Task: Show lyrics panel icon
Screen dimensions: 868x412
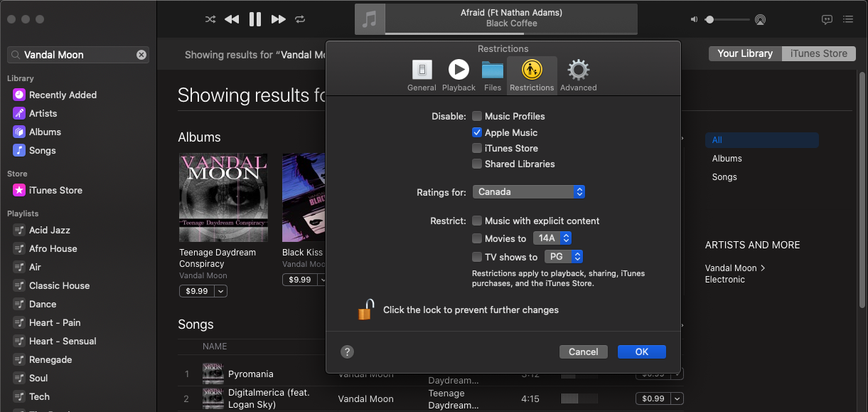Action: (x=827, y=19)
